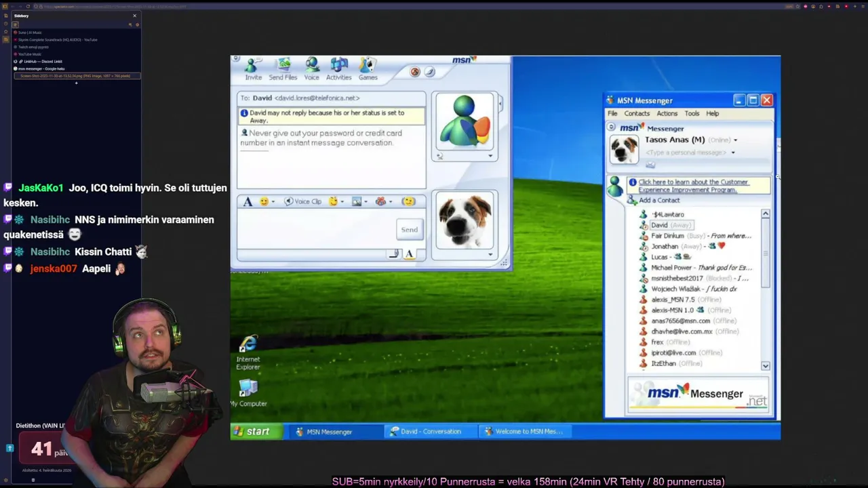Select contact Michael Power
Viewport: 868px width, 488px height.
pyautogui.click(x=696, y=268)
